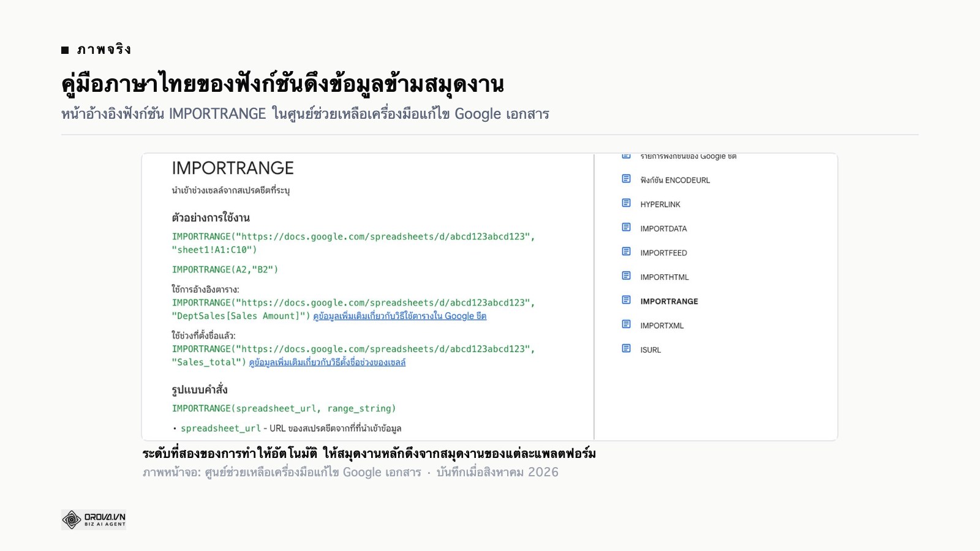Click the "Sales_total") code text
The image size is (980, 551).
click(209, 362)
